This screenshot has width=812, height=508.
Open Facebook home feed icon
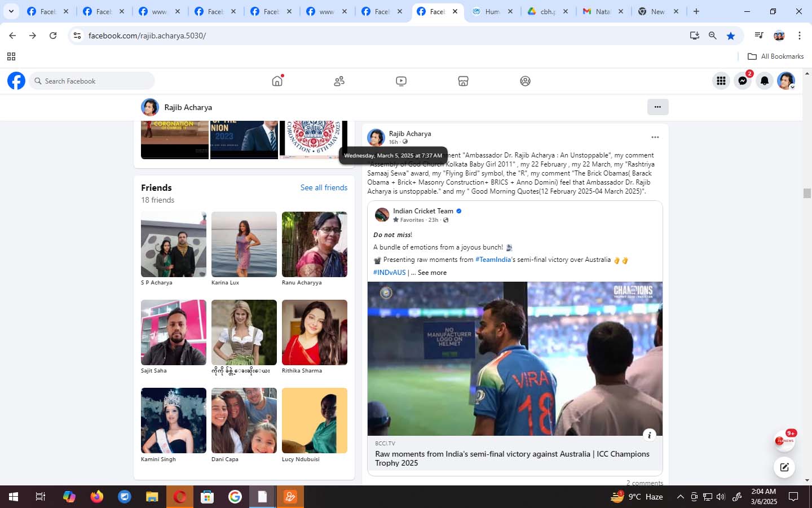tap(277, 81)
